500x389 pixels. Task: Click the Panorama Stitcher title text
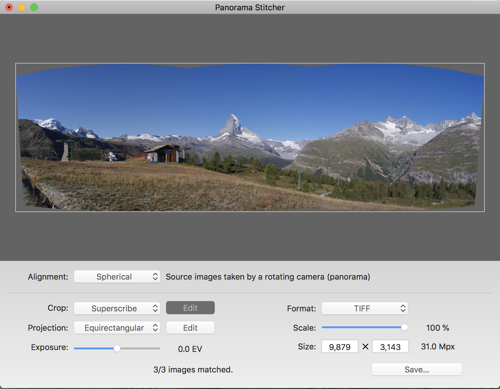pyautogui.click(x=250, y=7)
